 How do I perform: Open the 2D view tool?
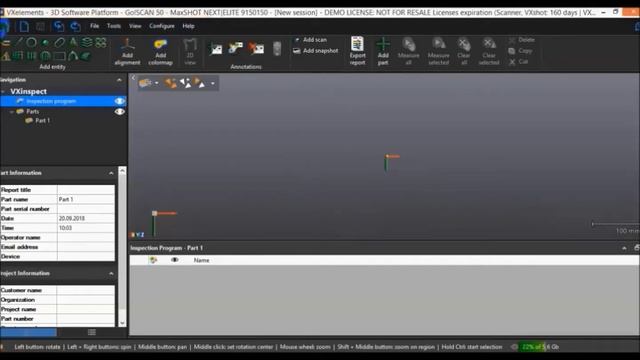[x=190, y=51]
